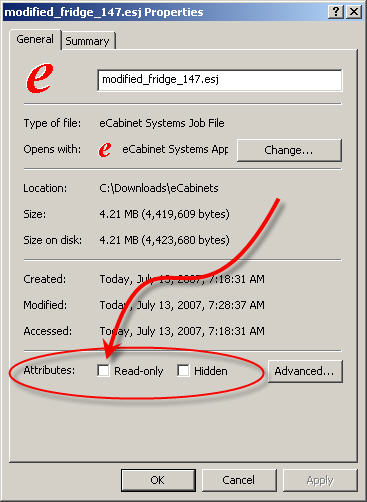Click the Type of file: label
The width and height of the screenshot is (367, 502).
pyautogui.click(x=52, y=123)
